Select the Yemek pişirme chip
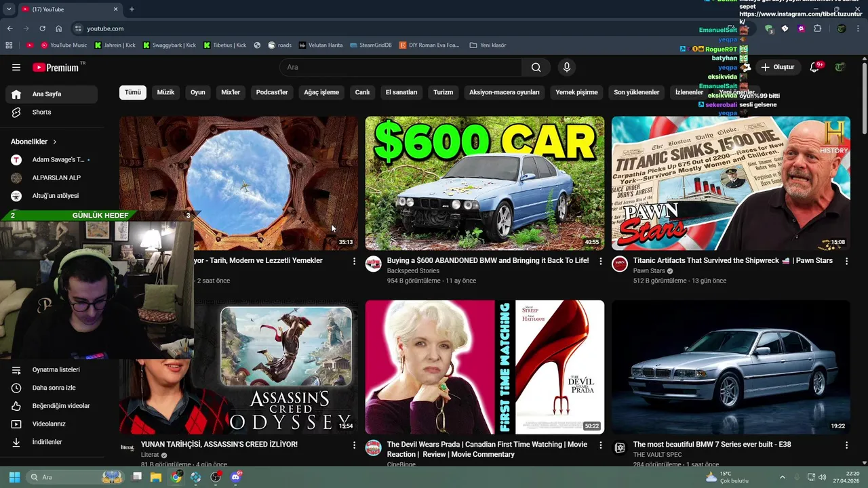868x488 pixels. 577,92
